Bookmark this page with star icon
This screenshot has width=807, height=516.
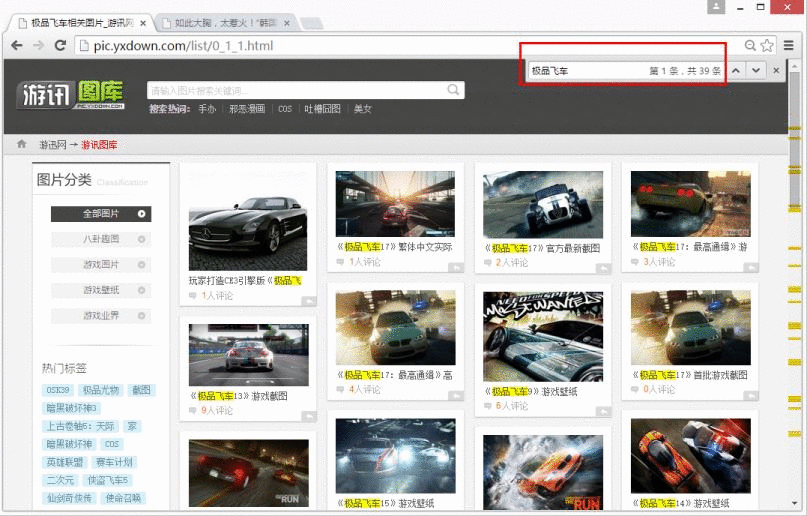(x=767, y=45)
